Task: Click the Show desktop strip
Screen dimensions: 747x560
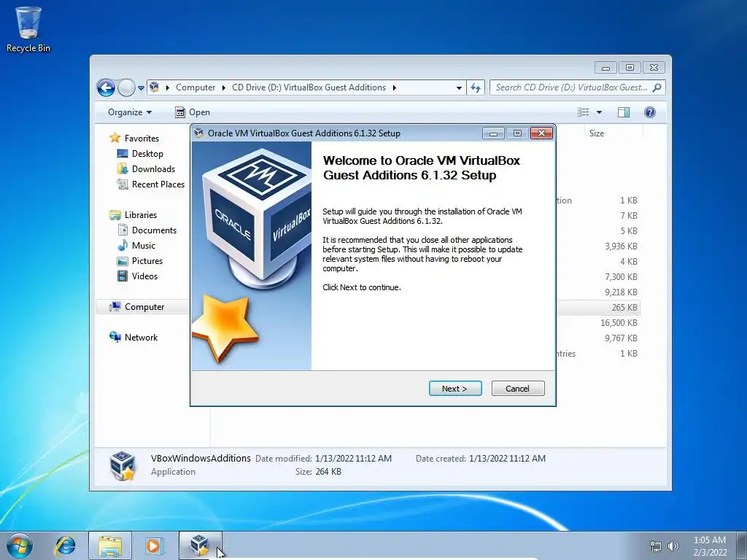Action: tap(742, 545)
